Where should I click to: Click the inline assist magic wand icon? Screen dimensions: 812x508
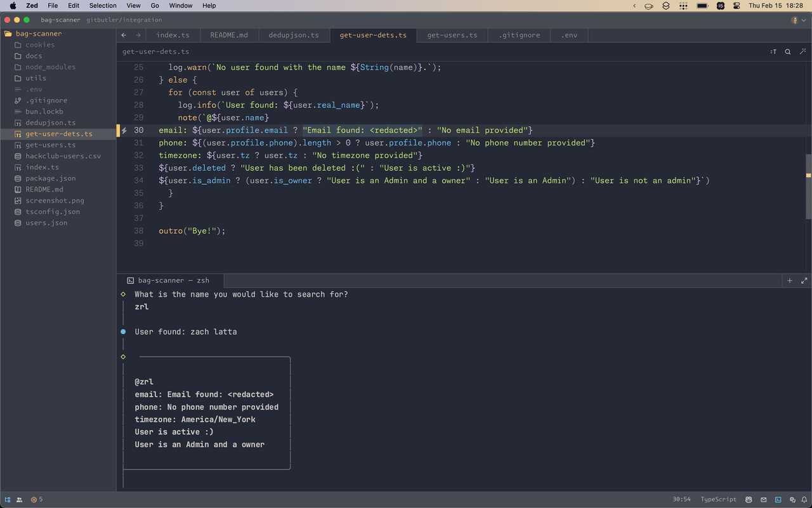point(803,51)
